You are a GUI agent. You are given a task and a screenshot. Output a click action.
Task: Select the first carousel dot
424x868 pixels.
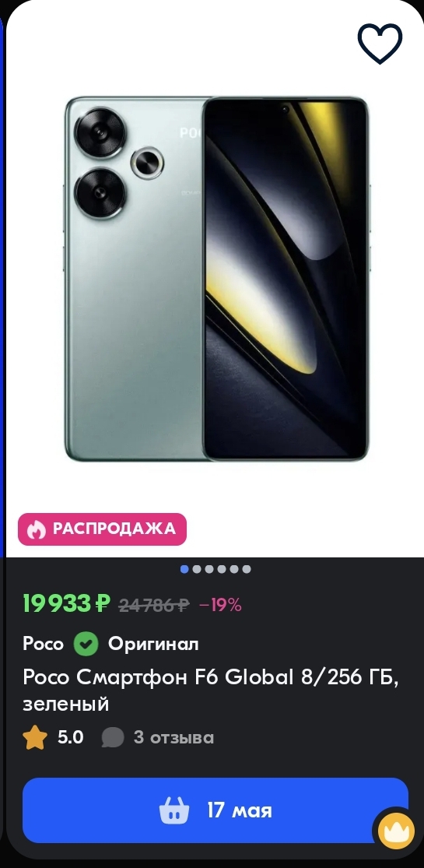click(x=184, y=569)
